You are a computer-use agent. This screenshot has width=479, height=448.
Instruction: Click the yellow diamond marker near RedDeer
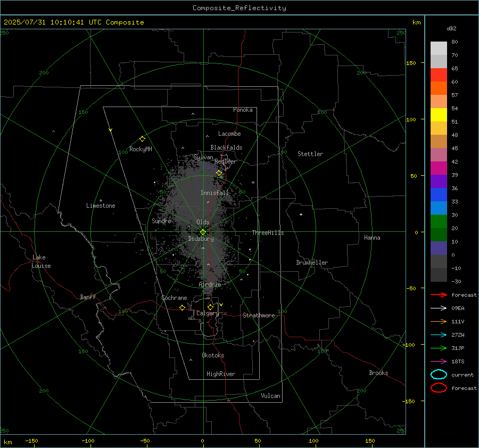pyautogui.click(x=219, y=173)
